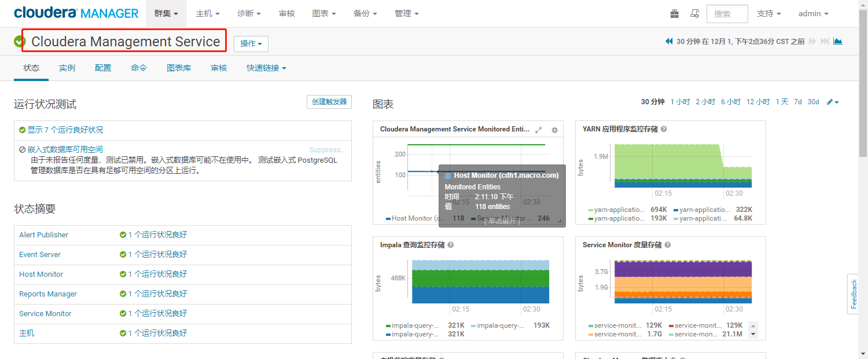Click the 显示 7 个运行良好状况 link
Viewport: 868px width, 359px height.
tap(65, 130)
